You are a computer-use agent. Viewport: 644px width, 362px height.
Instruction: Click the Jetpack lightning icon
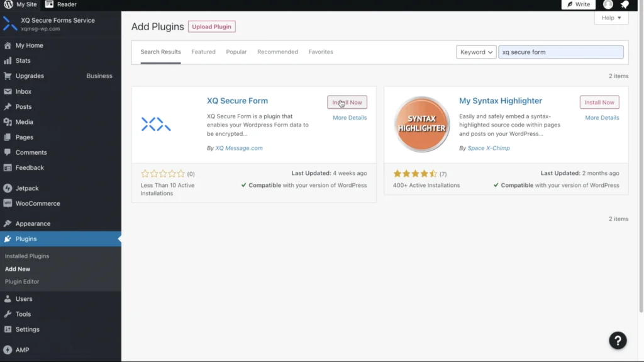[x=8, y=188]
